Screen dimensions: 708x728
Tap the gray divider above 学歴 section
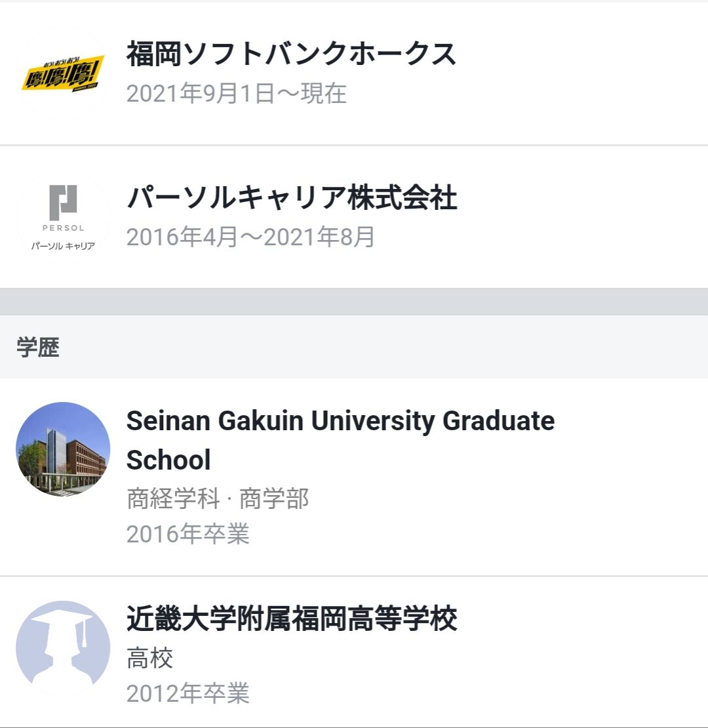point(354,302)
